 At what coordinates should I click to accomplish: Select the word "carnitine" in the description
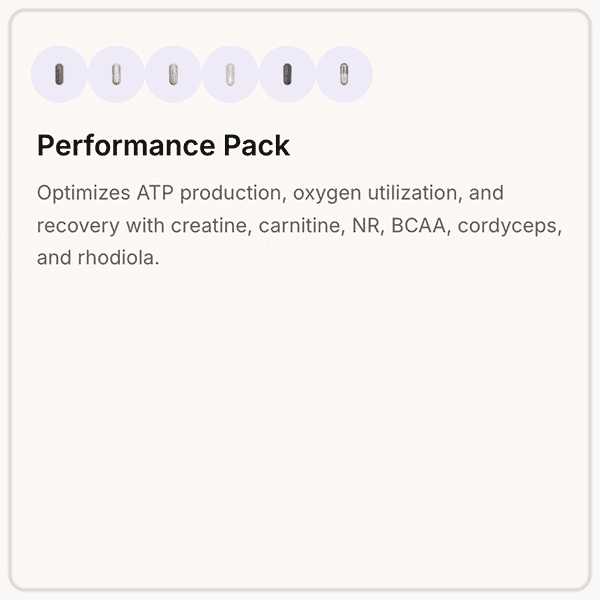tap(299, 226)
